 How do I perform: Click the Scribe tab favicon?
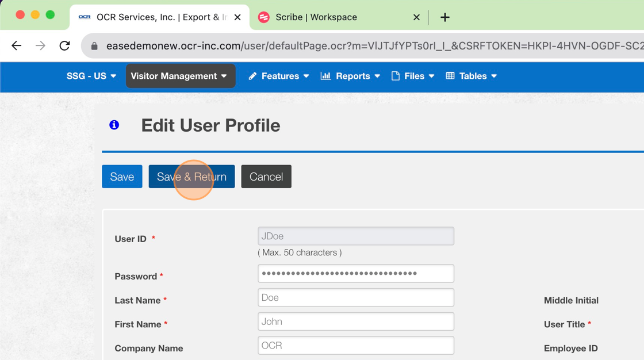tap(264, 17)
